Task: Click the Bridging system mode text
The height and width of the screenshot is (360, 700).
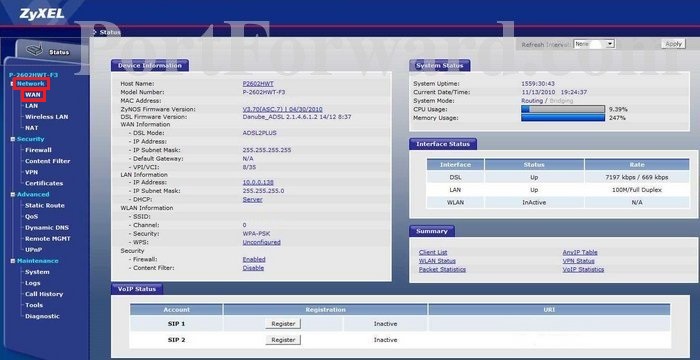Action: coord(561,101)
